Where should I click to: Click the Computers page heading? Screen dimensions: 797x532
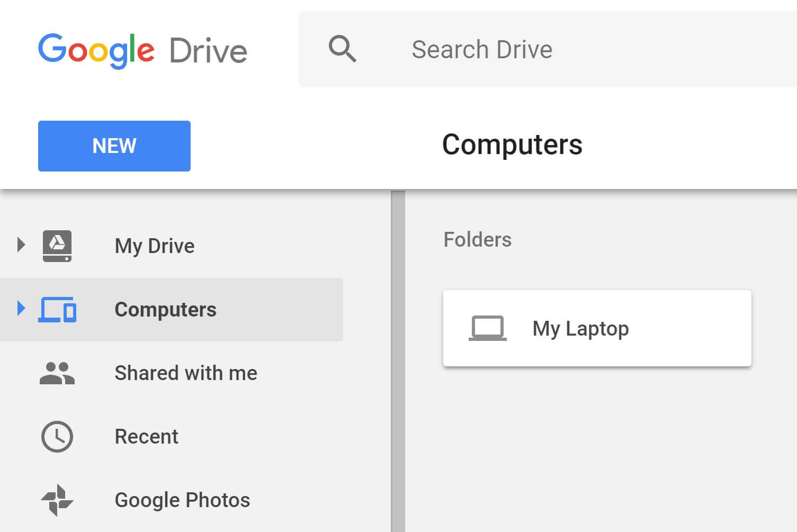[512, 145]
